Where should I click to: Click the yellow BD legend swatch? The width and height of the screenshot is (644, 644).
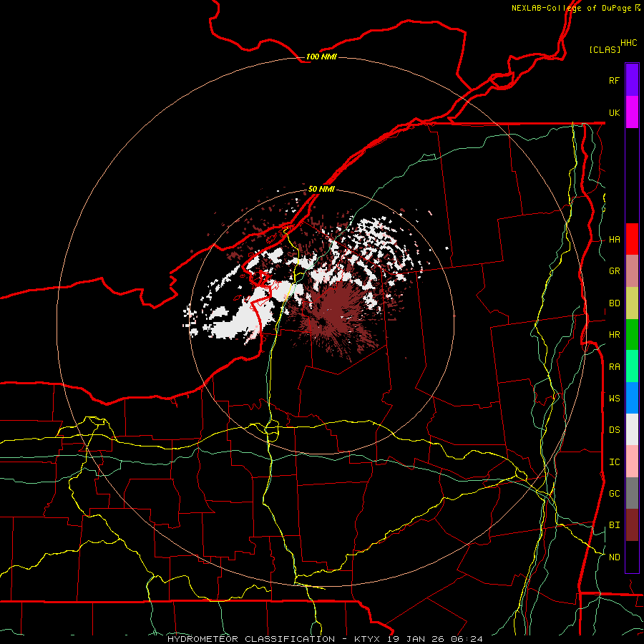click(x=632, y=303)
